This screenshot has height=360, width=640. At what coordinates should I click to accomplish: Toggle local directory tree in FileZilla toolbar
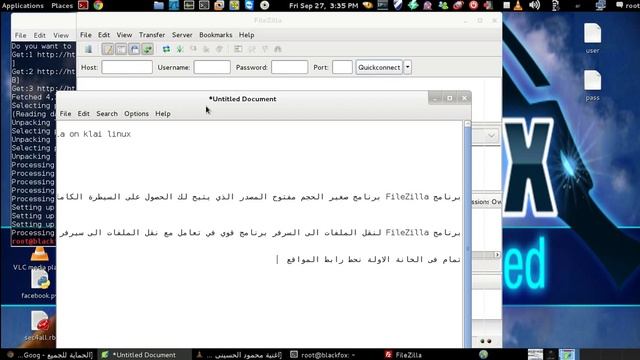coord(121,49)
